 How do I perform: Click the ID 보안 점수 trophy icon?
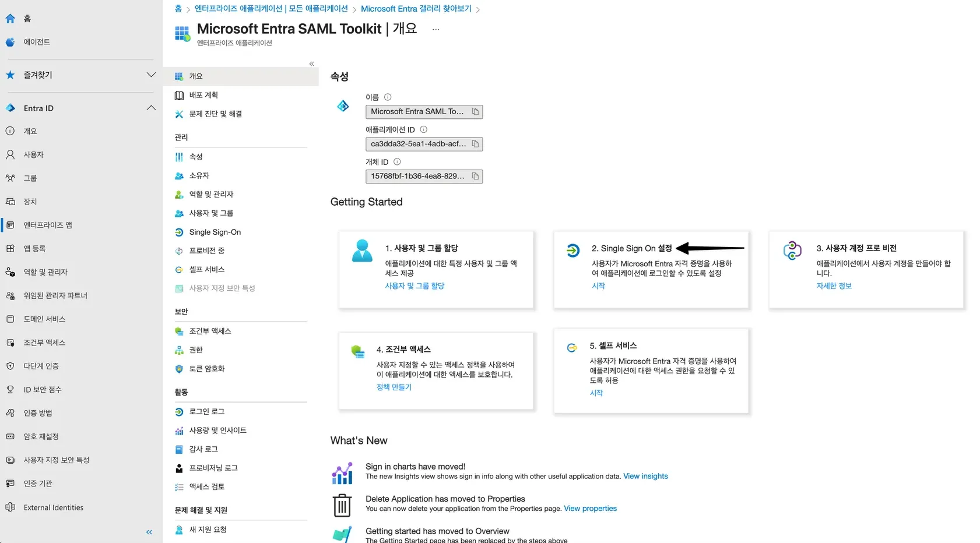(x=10, y=390)
